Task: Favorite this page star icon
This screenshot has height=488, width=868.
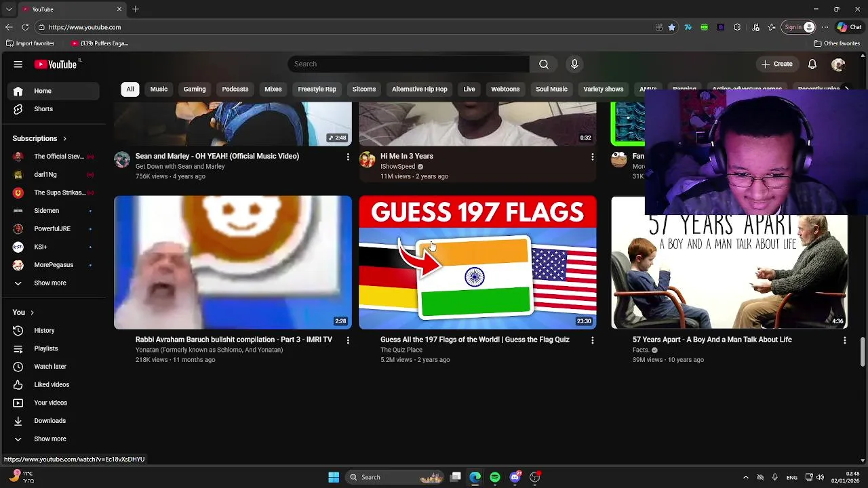Action: tap(672, 27)
